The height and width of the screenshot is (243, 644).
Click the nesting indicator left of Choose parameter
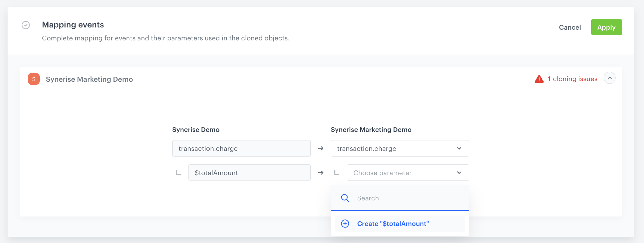pyautogui.click(x=337, y=173)
